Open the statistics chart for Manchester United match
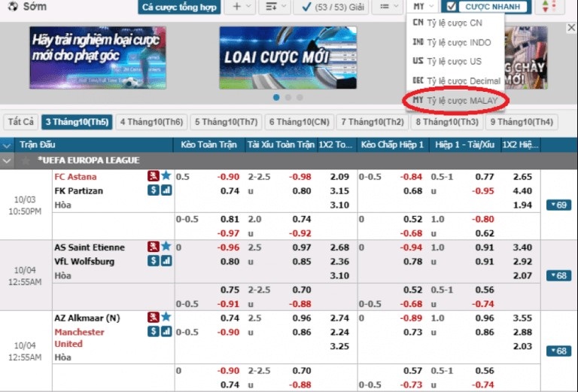The height and width of the screenshot is (392, 578). point(166,332)
